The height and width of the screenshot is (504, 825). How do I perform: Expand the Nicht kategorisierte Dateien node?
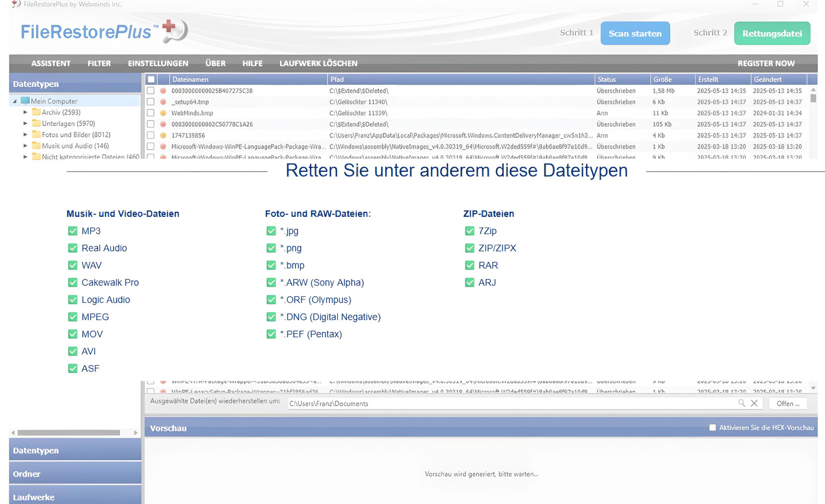click(25, 156)
